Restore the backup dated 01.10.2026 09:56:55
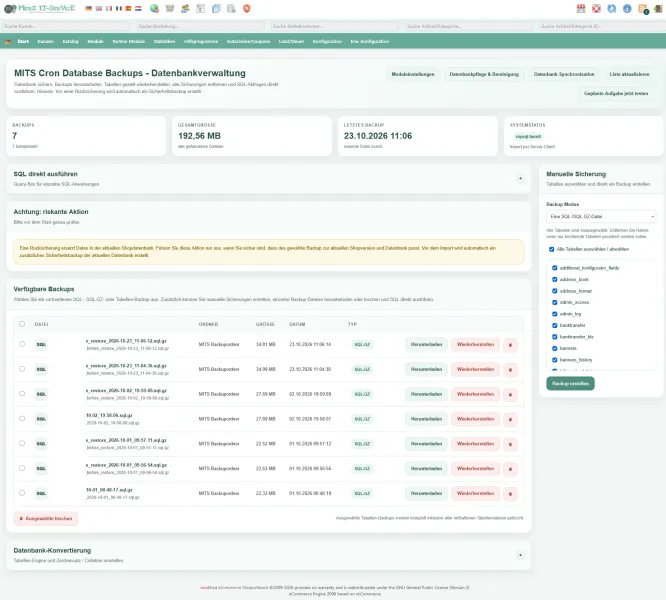666x600 pixels. pyautogui.click(x=476, y=469)
